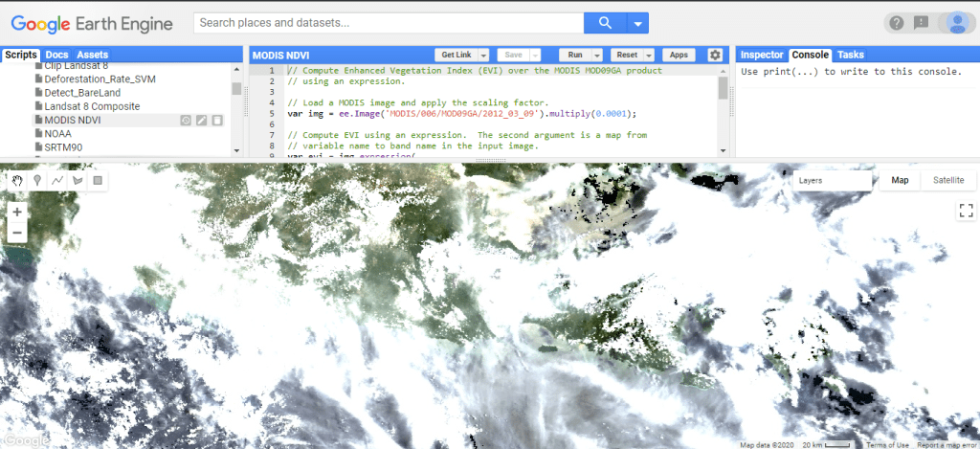Select the draw rectangle tool

(x=97, y=179)
